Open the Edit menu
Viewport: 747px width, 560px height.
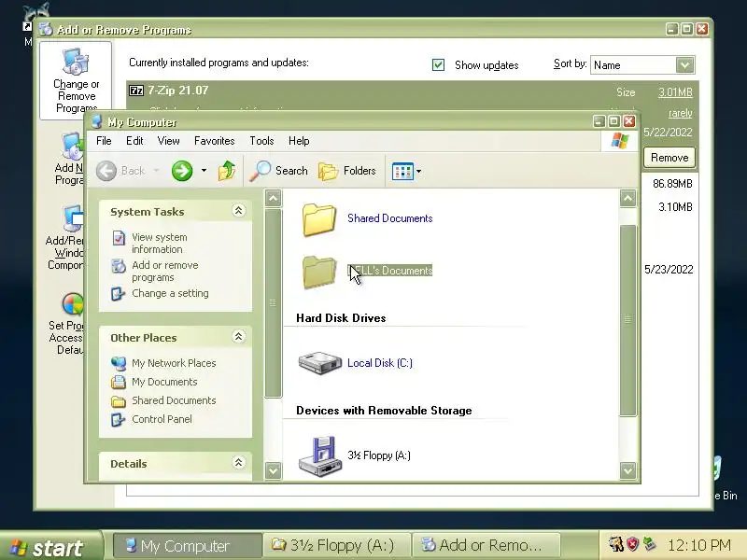click(134, 141)
